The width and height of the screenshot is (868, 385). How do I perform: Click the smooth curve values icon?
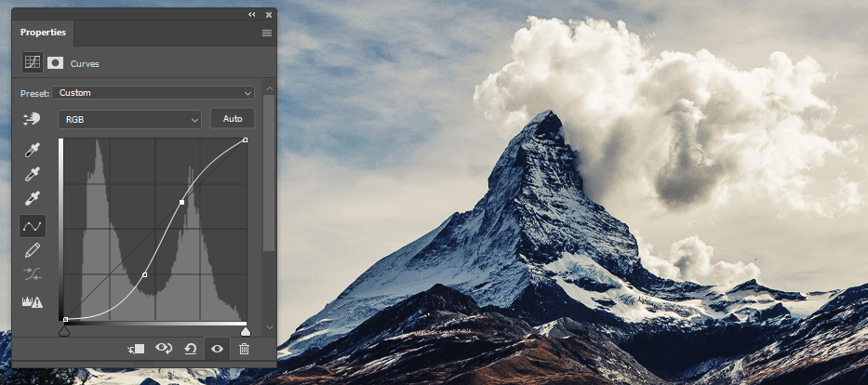(33, 273)
